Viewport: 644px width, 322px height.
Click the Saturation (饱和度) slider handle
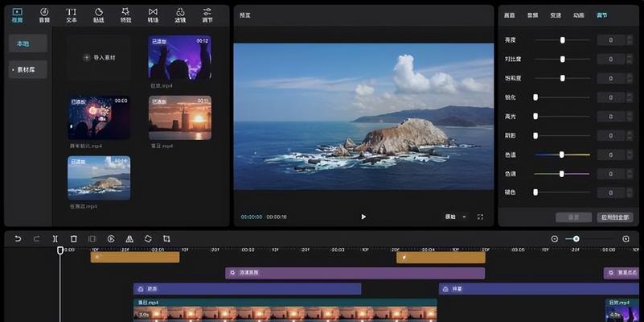pos(563,78)
